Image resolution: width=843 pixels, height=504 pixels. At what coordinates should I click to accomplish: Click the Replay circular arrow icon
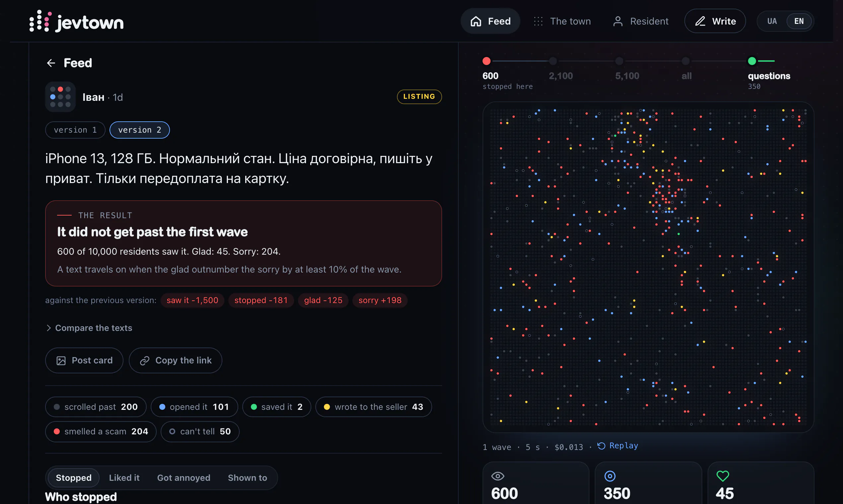(x=601, y=446)
